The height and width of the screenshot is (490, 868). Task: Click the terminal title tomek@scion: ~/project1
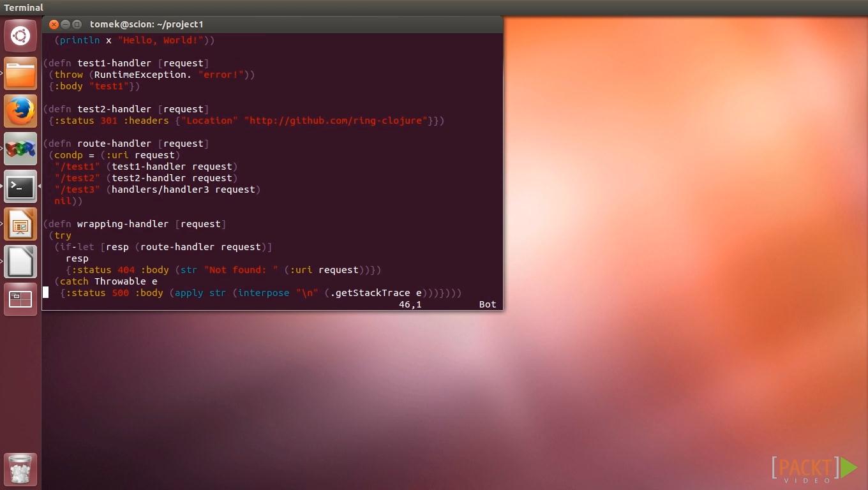[146, 24]
